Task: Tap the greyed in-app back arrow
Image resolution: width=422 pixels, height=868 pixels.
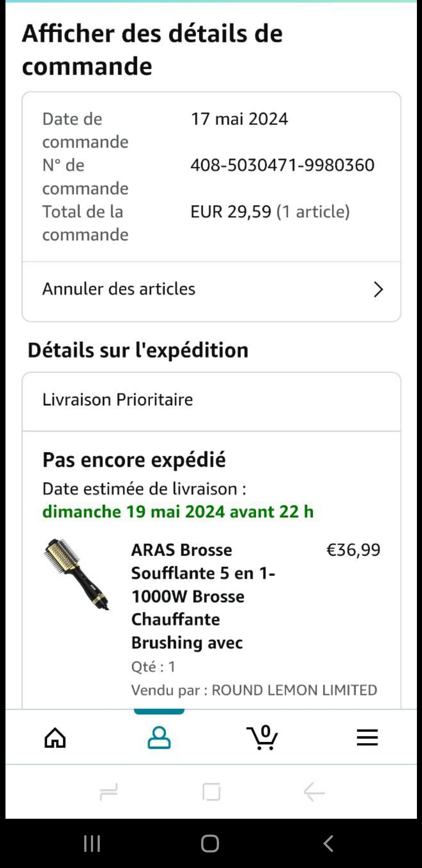Action: (x=314, y=792)
